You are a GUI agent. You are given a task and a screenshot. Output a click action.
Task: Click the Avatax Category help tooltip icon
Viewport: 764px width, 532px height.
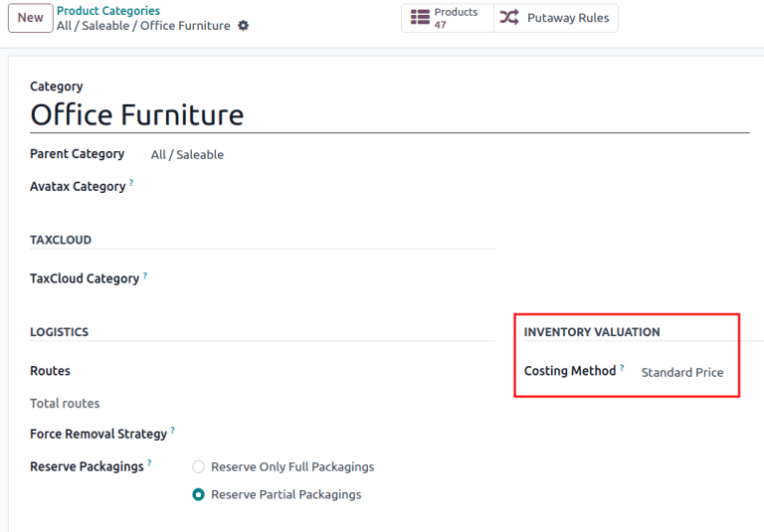coord(131,183)
